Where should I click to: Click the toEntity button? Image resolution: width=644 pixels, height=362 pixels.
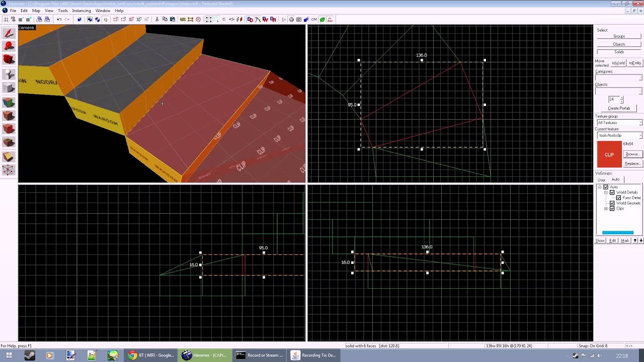pos(635,63)
